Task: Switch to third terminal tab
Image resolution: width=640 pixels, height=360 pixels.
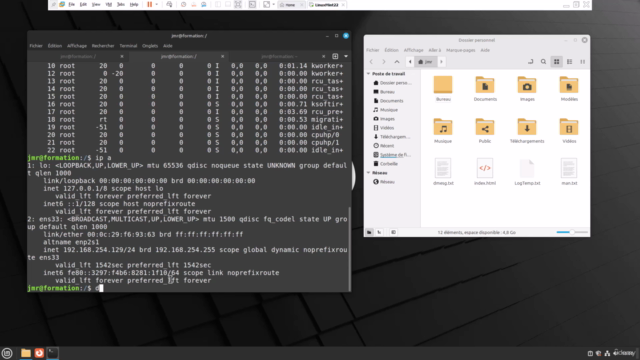Action: click(279, 56)
